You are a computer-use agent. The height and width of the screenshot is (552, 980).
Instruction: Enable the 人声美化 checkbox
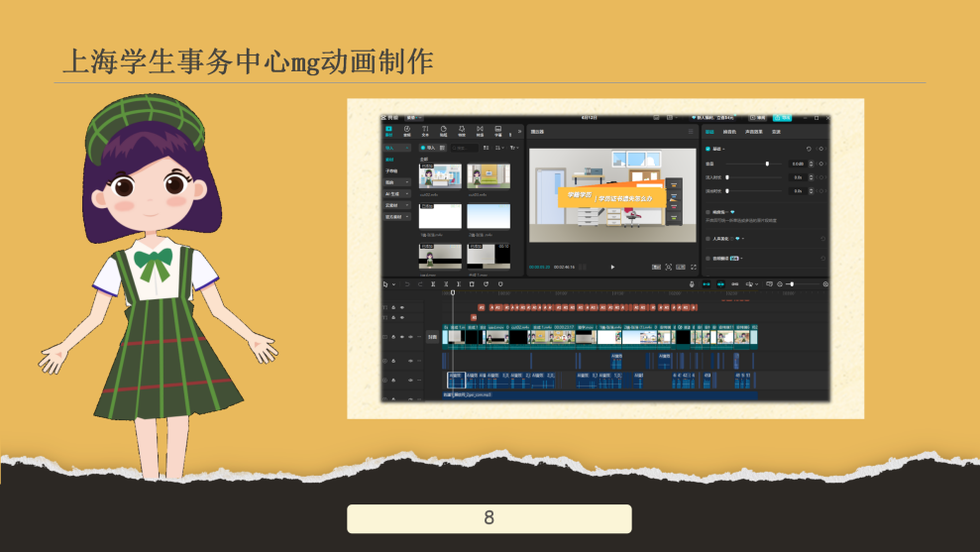coord(708,239)
